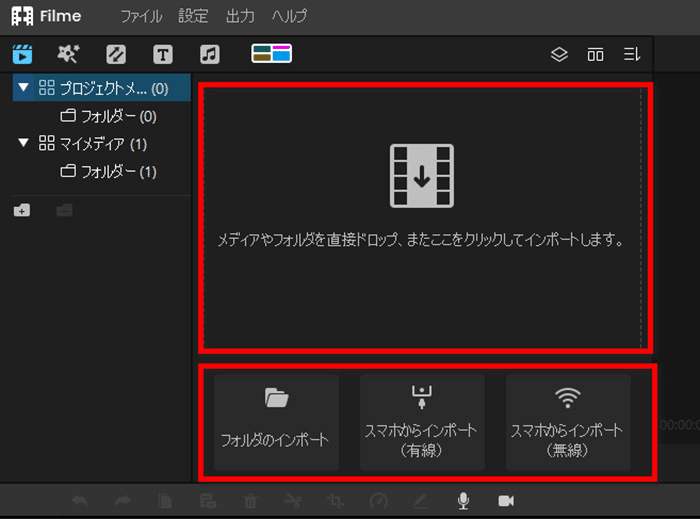Click the media drop import area text
Screen dimensions: 700x519
pos(420,240)
